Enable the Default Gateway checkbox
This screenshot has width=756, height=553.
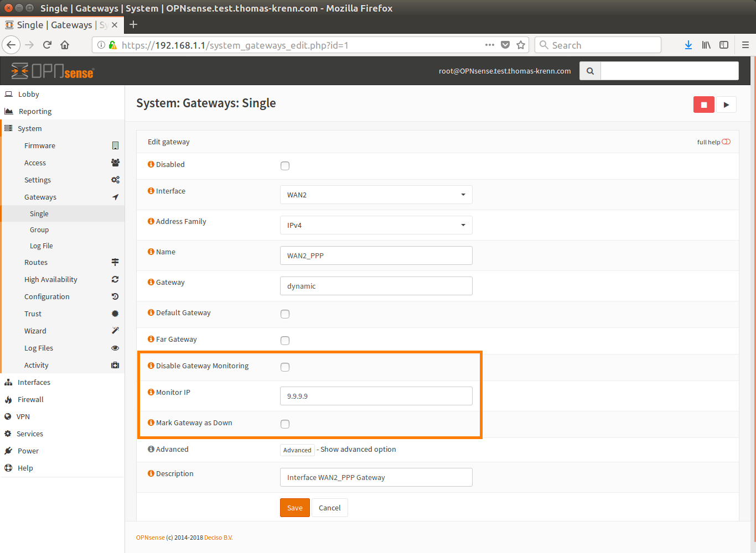click(x=285, y=314)
